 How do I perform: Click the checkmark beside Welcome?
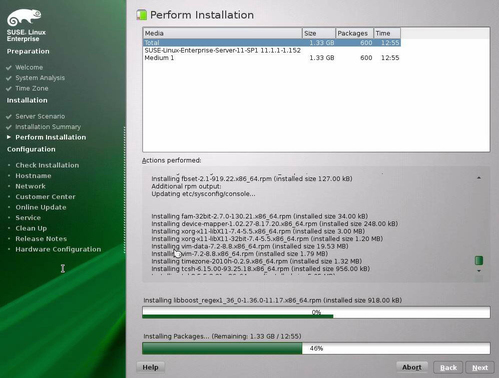pos(9,68)
